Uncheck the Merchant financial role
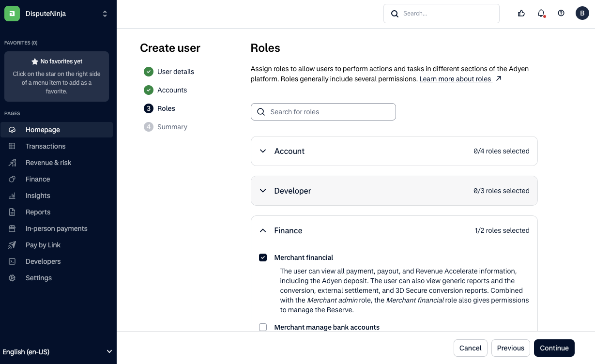This screenshot has width=595, height=364. coord(263,258)
